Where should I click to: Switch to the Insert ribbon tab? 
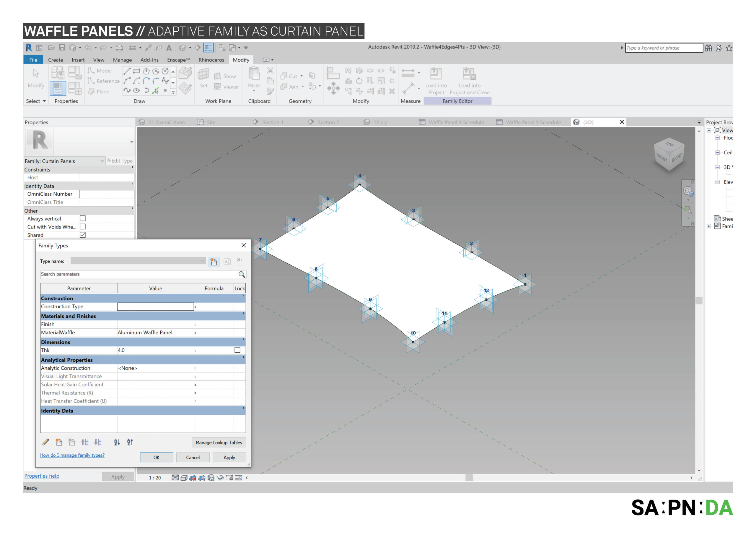click(x=78, y=60)
